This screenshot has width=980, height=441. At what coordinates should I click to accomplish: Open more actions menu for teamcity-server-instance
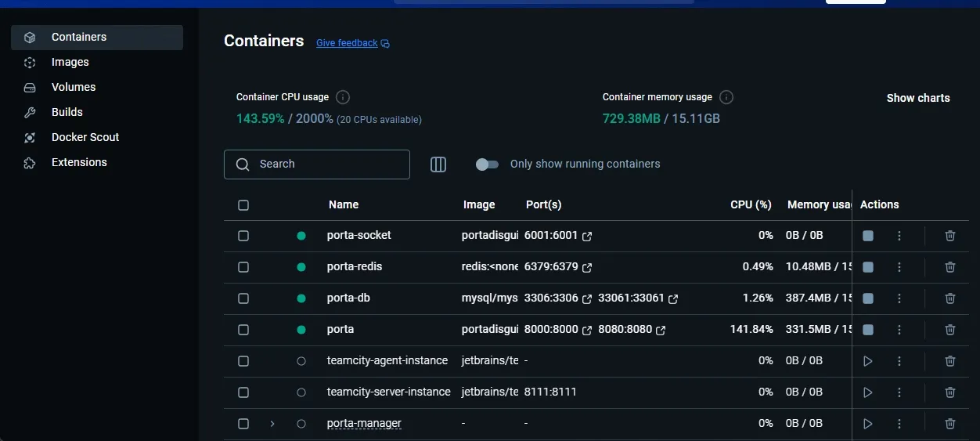pos(899,392)
